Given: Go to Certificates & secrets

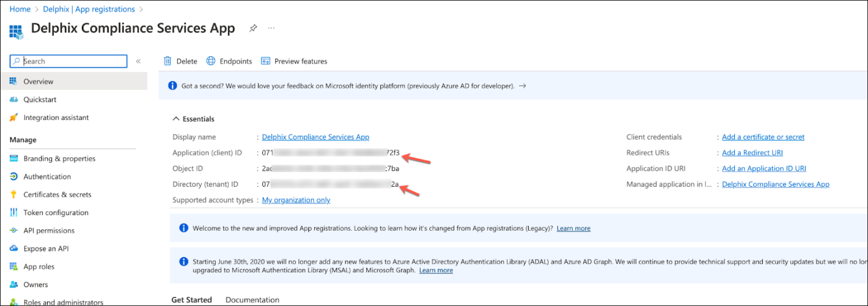Looking at the screenshot, I should [x=57, y=195].
